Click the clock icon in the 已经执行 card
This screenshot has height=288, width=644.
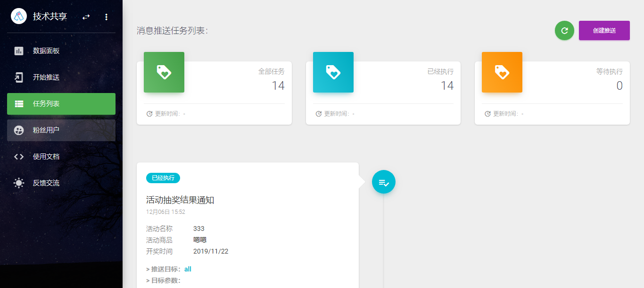319,114
